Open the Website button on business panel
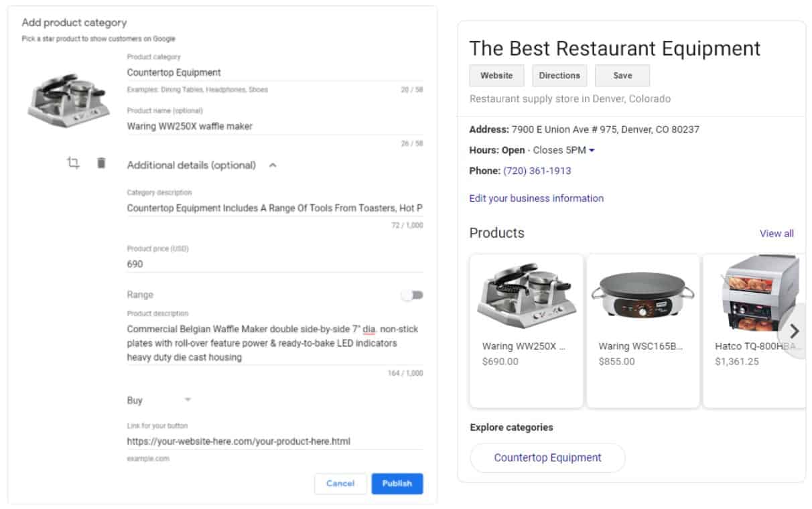 click(x=496, y=76)
